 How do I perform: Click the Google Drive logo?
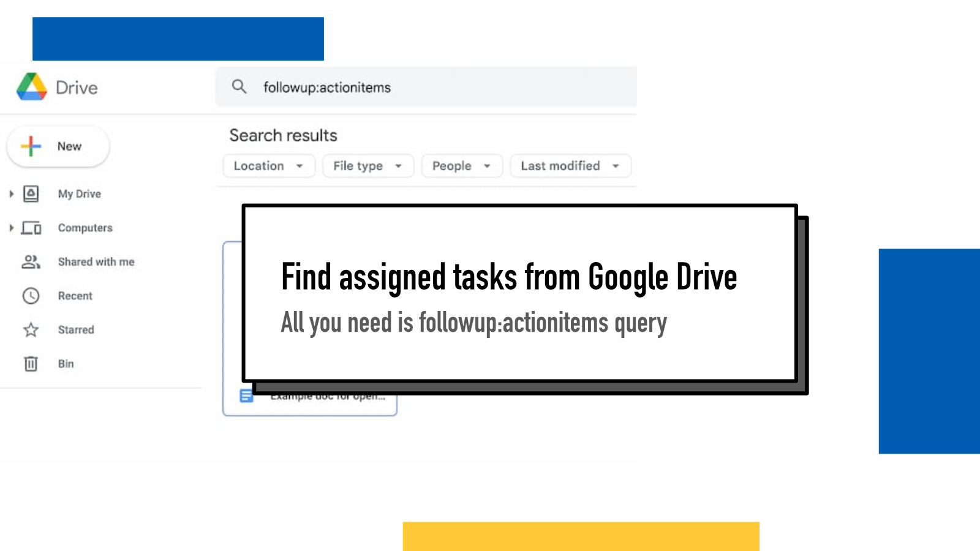32,87
